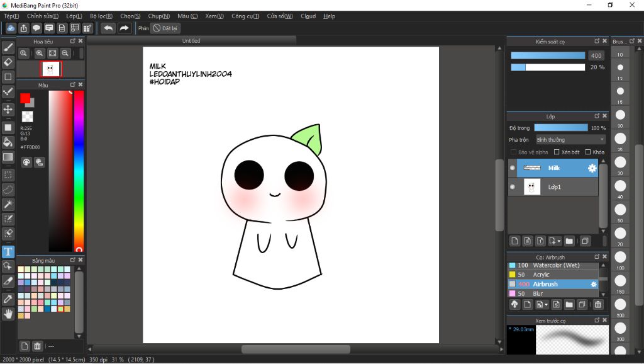Viewport: 644px width, 364px height.
Task: Select the Brush tool in left toolbar
Action: pyautogui.click(x=8, y=47)
